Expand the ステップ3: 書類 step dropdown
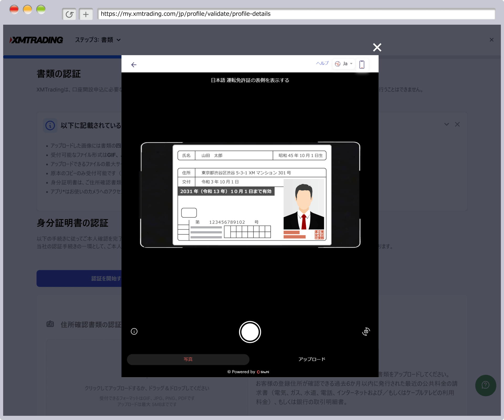This screenshot has height=420, width=504. point(98,40)
